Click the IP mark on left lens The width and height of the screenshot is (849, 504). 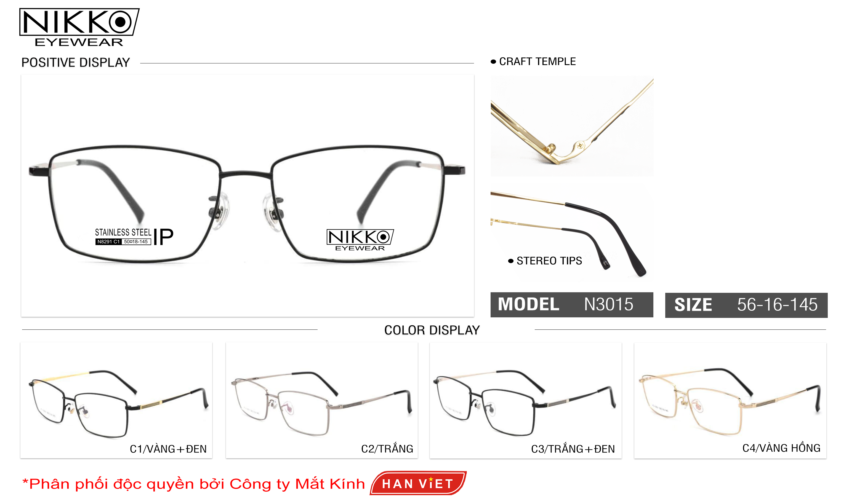[x=163, y=237]
